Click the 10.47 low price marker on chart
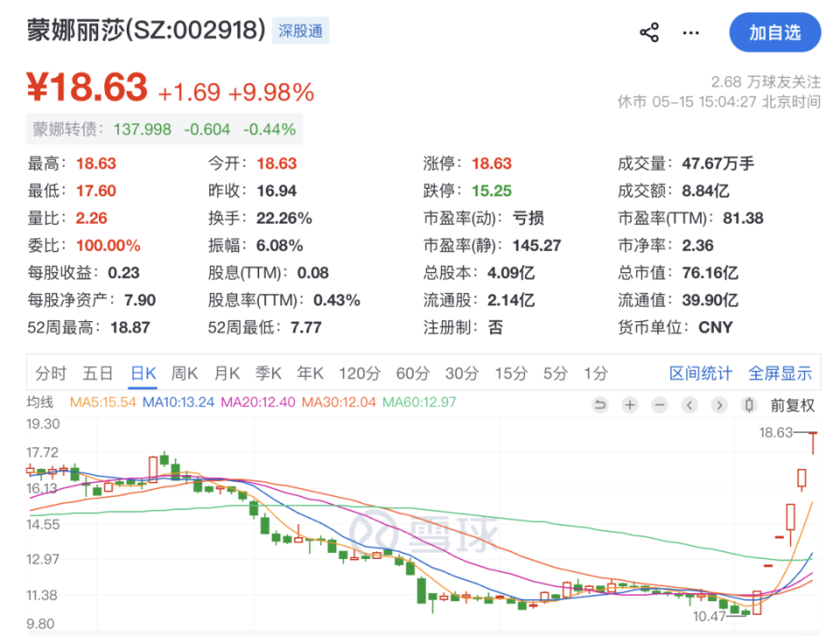This screenshot has width=840, height=636. (709, 616)
